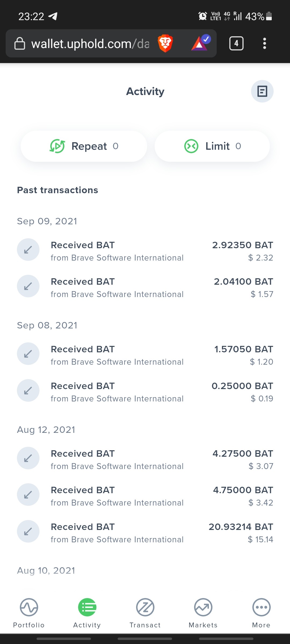
Task: Open the tab switcher showing 4 tabs
Action: point(236,43)
